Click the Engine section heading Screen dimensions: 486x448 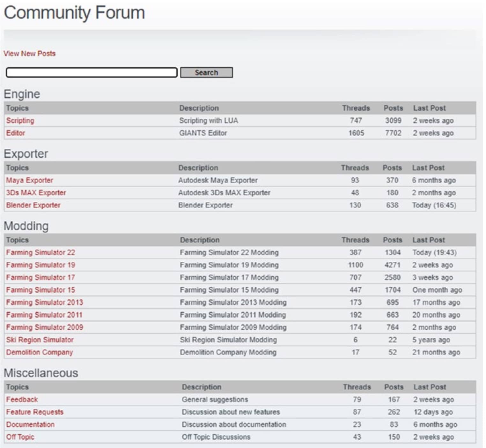tap(22, 94)
